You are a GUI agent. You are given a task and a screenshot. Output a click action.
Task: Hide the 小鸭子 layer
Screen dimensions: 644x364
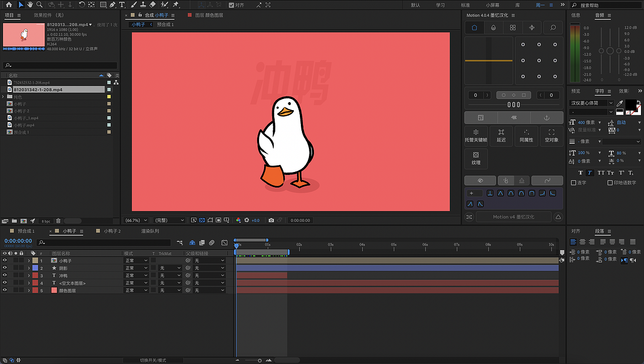(5, 261)
